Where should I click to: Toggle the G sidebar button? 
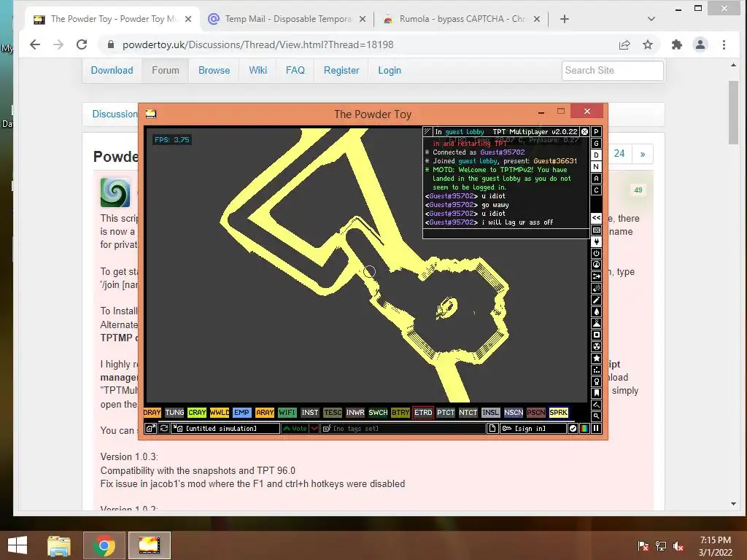click(596, 144)
